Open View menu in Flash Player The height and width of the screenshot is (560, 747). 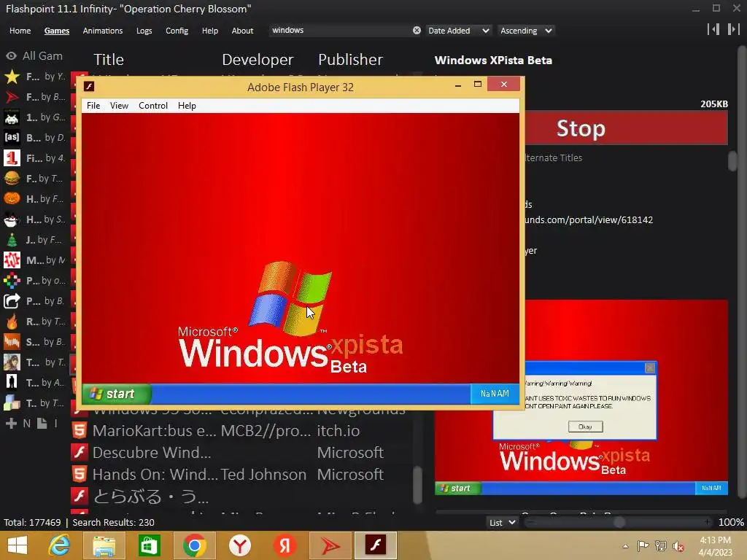pyautogui.click(x=119, y=106)
